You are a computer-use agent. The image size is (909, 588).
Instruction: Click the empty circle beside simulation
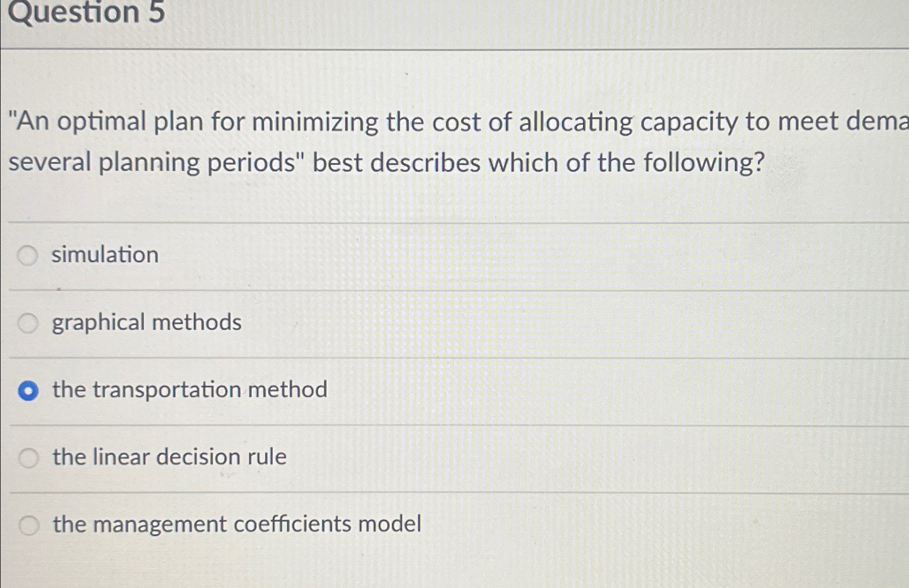pos(28,254)
